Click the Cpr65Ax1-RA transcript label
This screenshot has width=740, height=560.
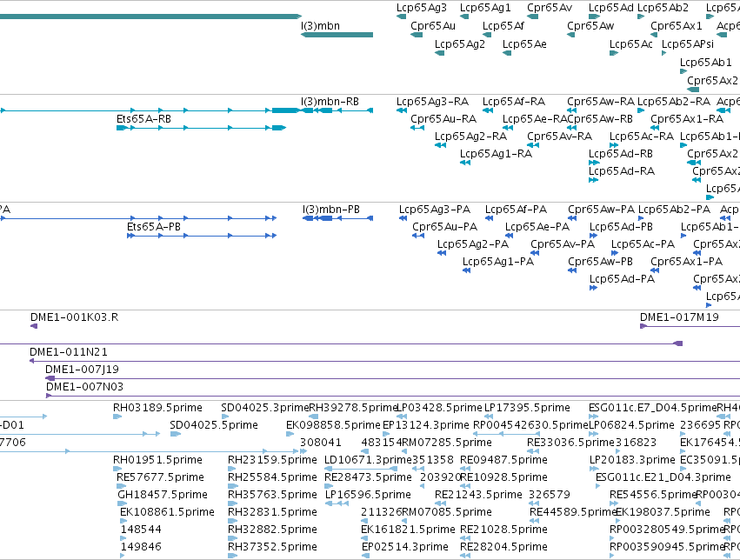coord(687,119)
